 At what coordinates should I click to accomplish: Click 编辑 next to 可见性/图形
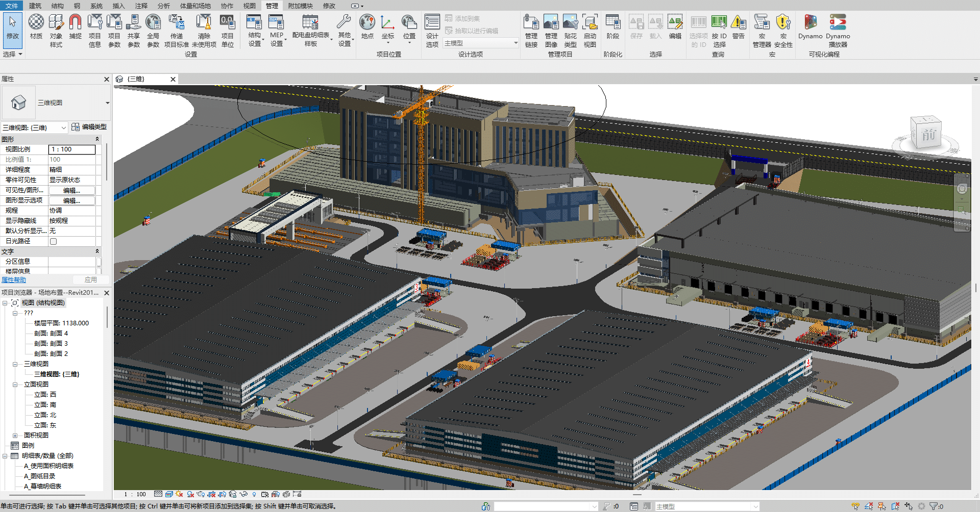click(72, 190)
